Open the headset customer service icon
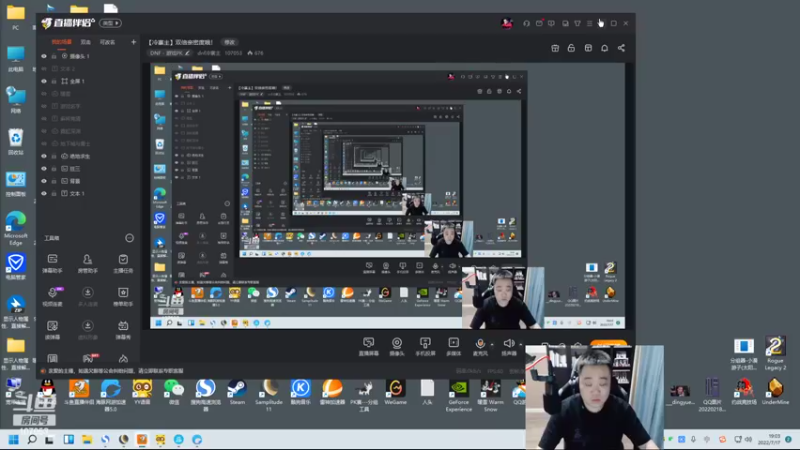The height and width of the screenshot is (450, 800). [526, 23]
